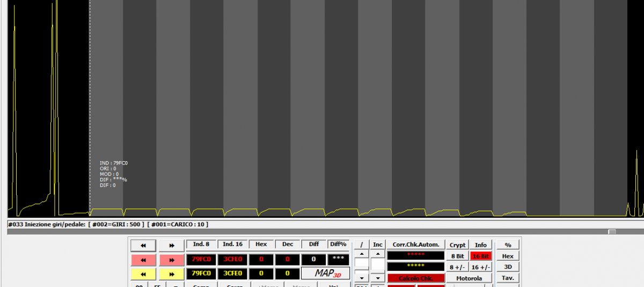The height and width of the screenshot is (287, 644).
Task: Enable the 16 +/- signed mode
Action: click(480, 267)
